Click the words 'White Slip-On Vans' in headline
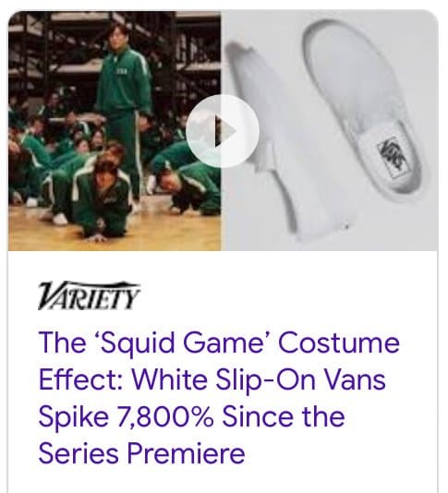 pyautogui.click(x=259, y=379)
